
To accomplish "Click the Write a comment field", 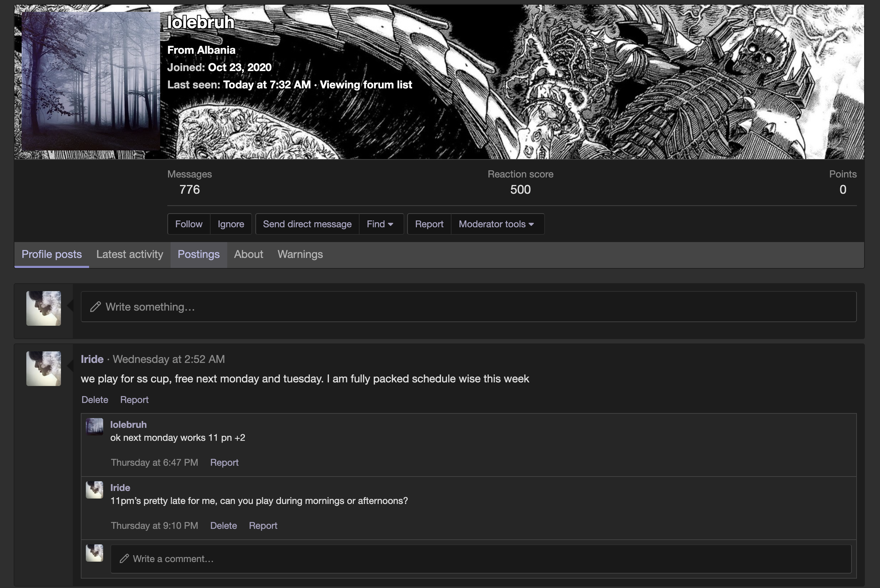I will (x=481, y=559).
